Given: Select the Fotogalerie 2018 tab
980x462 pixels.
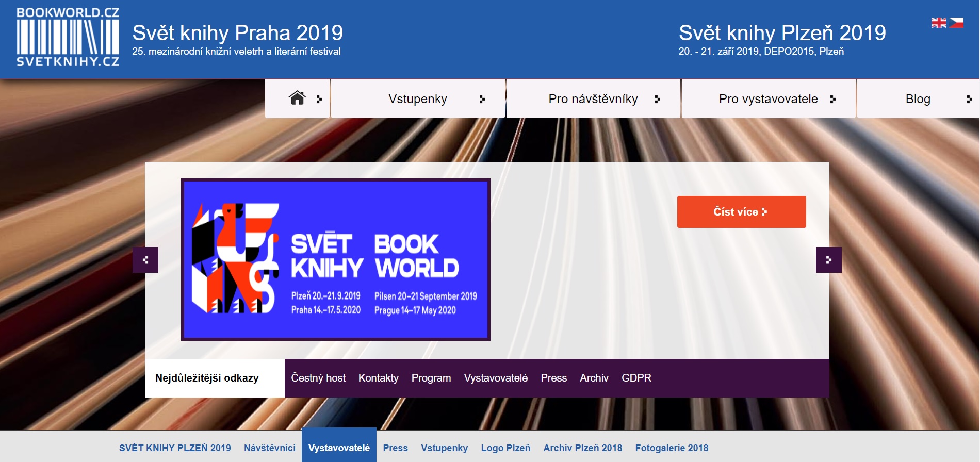Looking at the screenshot, I should click(672, 448).
